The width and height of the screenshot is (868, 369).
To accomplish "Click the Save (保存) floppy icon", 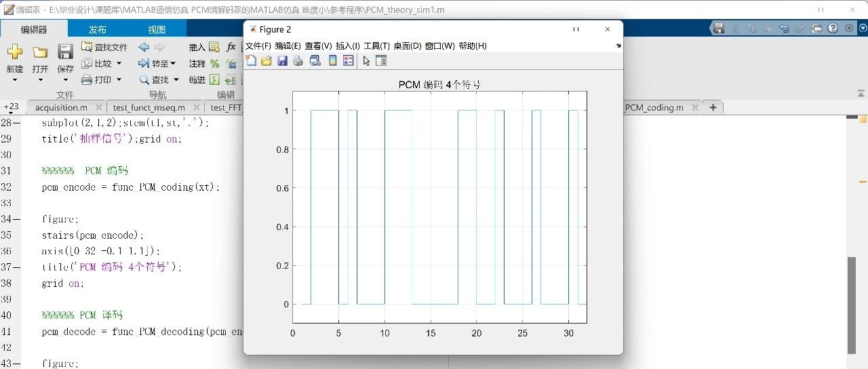I will click(65, 52).
